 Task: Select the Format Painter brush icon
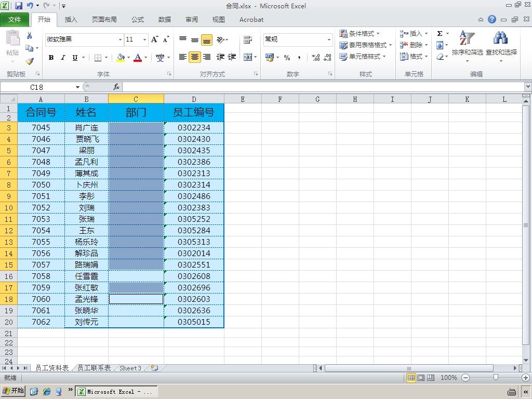click(30, 61)
